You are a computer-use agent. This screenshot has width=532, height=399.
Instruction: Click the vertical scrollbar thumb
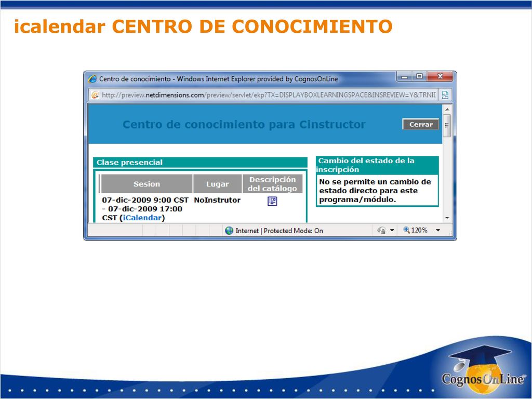click(x=447, y=126)
